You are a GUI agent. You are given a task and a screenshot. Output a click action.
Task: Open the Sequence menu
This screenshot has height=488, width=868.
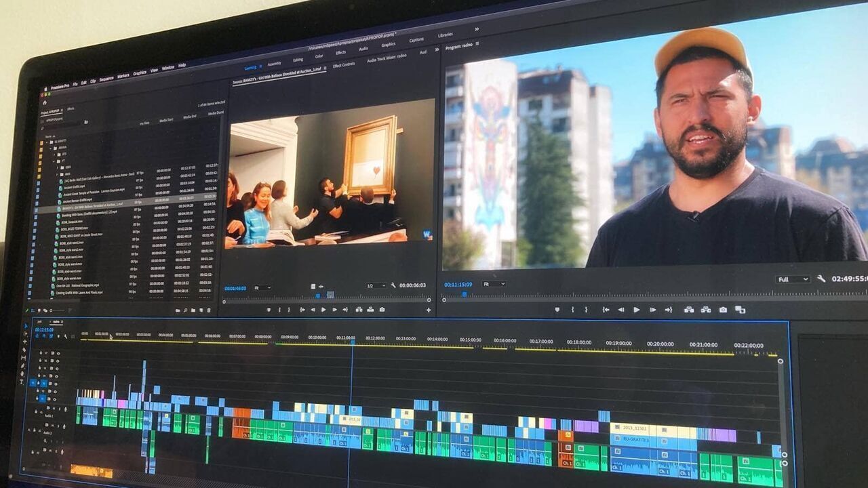point(106,79)
